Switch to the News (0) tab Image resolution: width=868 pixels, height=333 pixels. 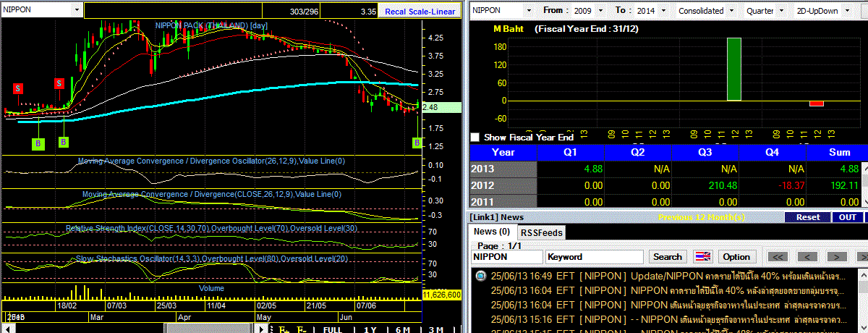tap(491, 232)
